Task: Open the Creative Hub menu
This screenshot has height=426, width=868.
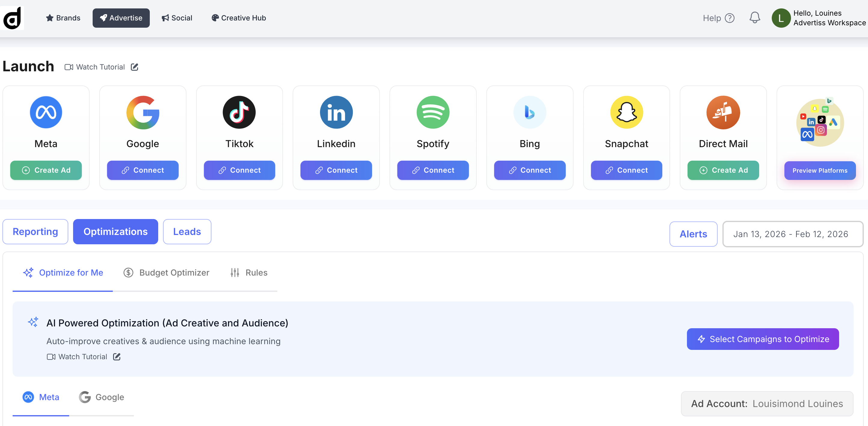Action: (x=239, y=18)
